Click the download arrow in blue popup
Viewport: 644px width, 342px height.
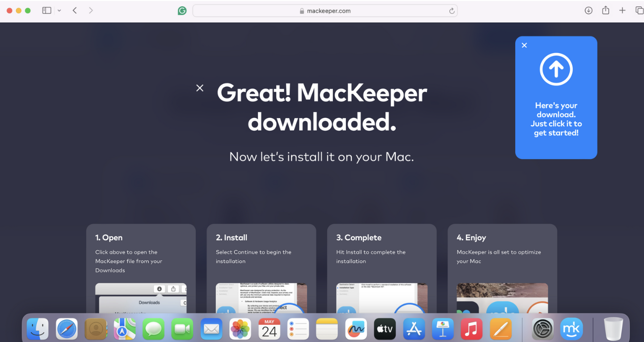[556, 69]
